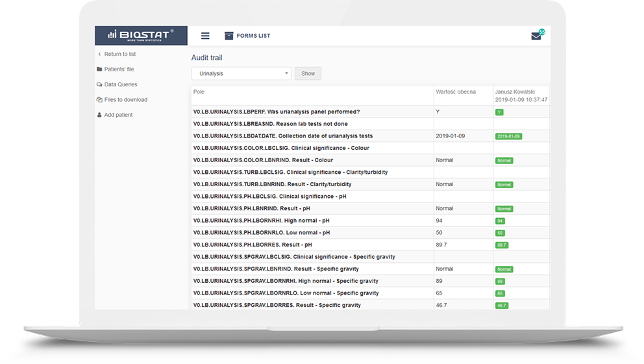
Task: Click green 2019-01-09 audit badge
Action: click(x=508, y=136)
